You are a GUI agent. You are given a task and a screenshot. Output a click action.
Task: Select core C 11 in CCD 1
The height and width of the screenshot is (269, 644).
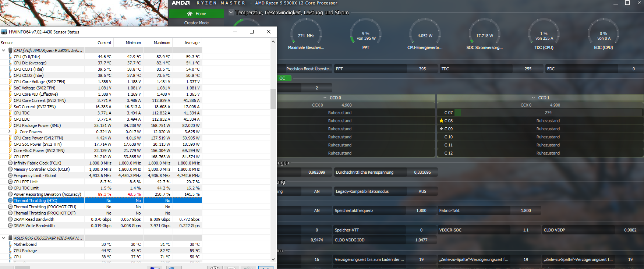(x=541, y=145)
